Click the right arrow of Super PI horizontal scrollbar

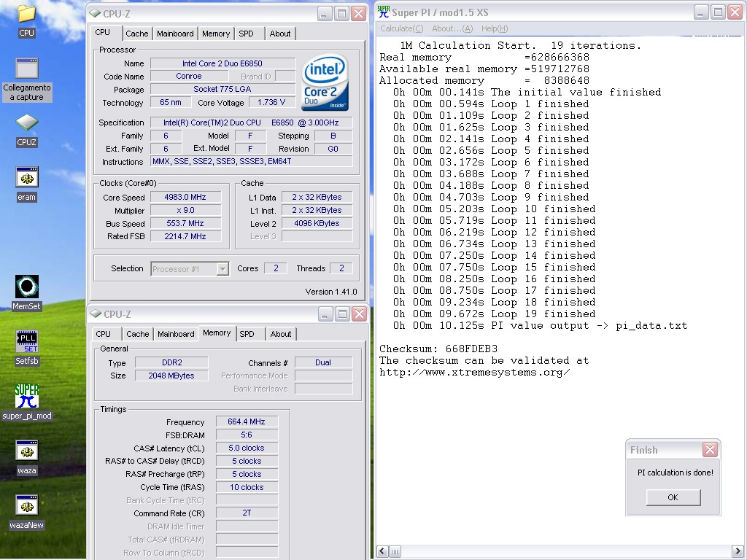click(x=738, y=551)
